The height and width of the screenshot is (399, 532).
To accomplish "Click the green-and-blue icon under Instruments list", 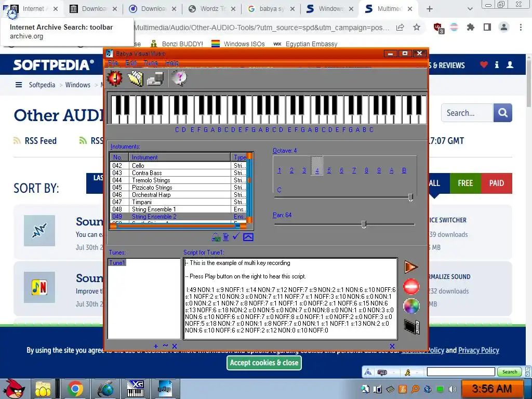I will [x=216, y=237].
